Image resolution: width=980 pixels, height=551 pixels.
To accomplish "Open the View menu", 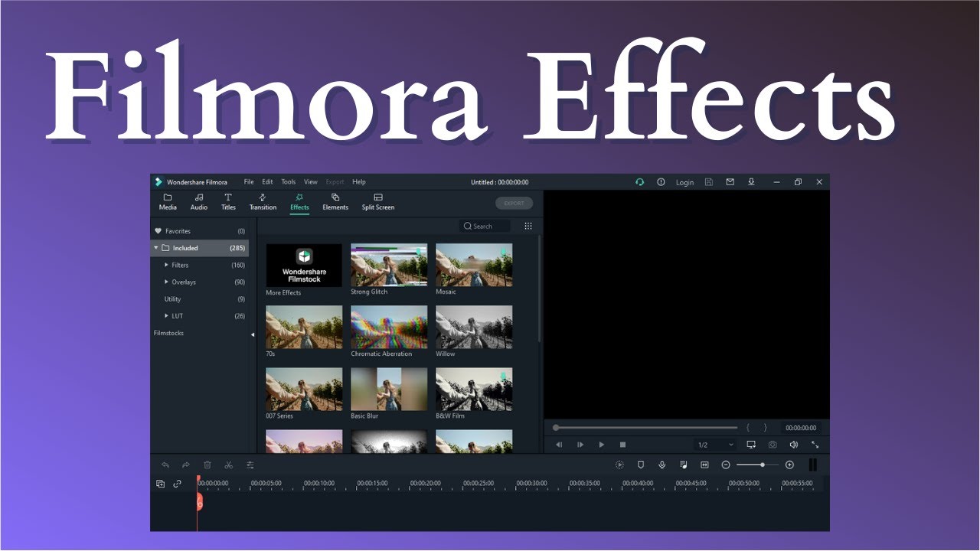I will click(x=310, y=182).
